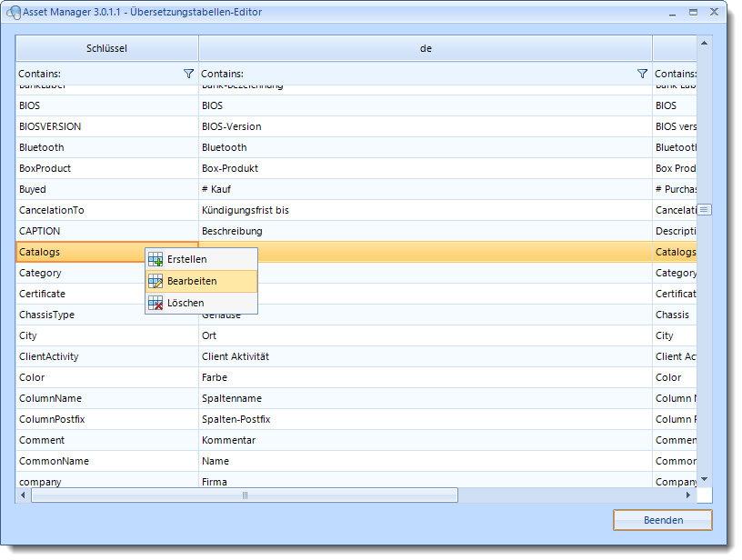Viewport: 742px width, 560px height.
Task: Maximize the Asset Manager window
Action: tap(693, 13)
